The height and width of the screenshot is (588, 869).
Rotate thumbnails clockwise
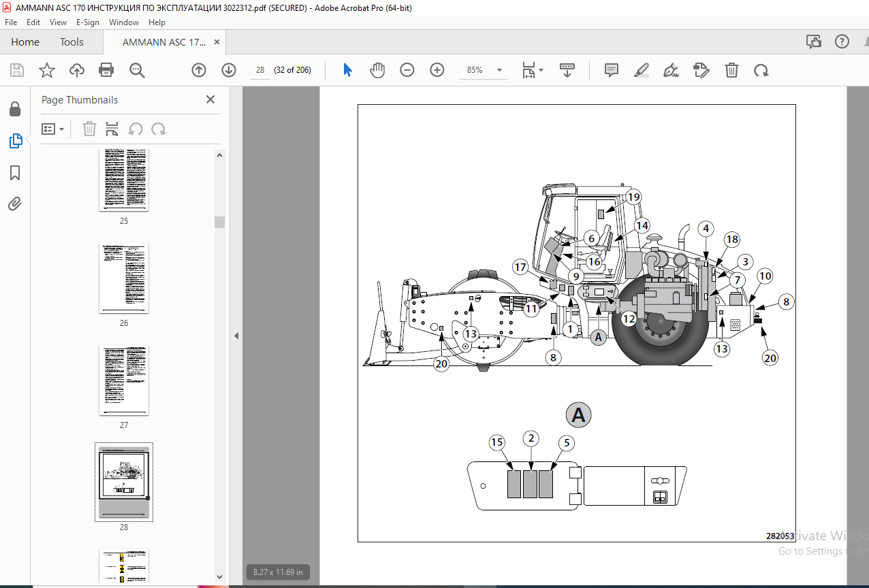click(159, 129)
